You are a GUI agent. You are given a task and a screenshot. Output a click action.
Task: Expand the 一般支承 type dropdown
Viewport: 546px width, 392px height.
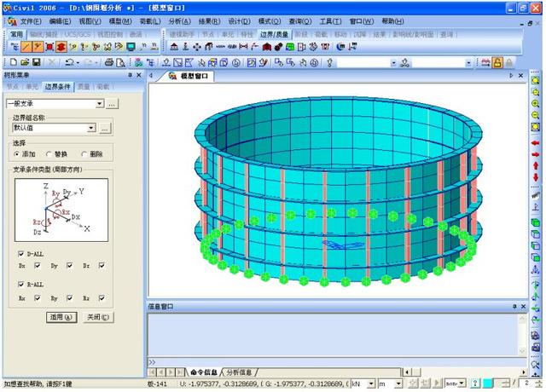(100, 103)
